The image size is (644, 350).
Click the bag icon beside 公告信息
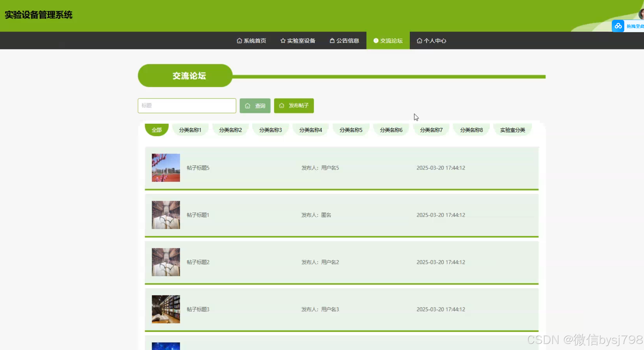point(332,41)
